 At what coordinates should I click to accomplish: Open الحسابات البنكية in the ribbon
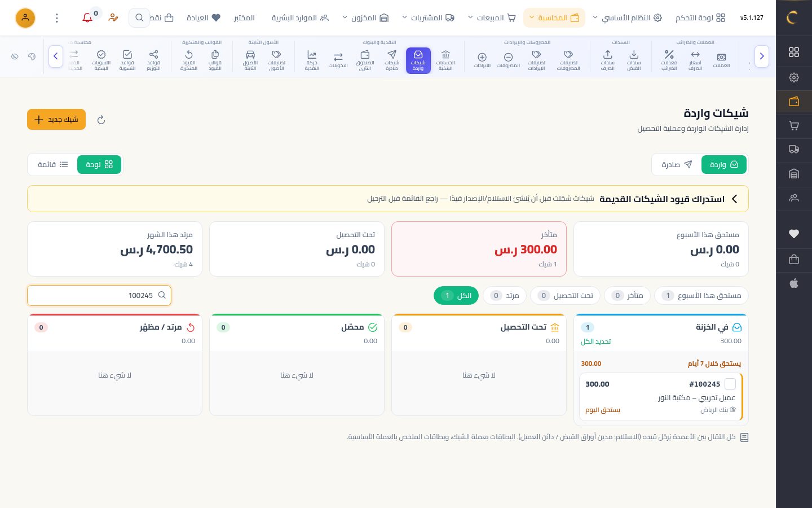445,60
